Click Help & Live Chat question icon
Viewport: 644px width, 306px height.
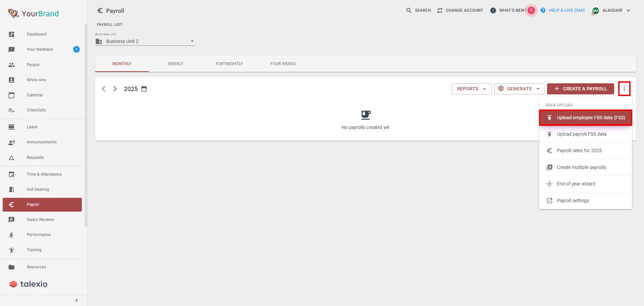[543, 10]
